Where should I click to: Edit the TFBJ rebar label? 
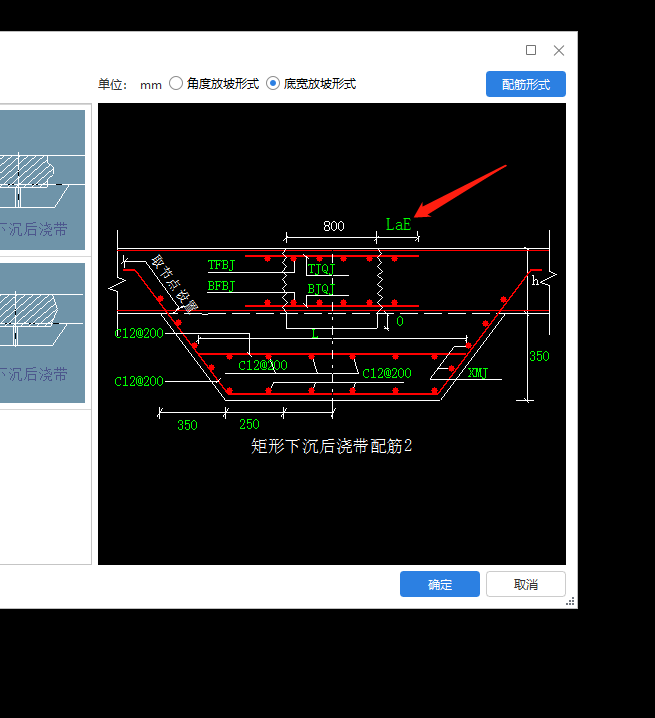[221, 265]
